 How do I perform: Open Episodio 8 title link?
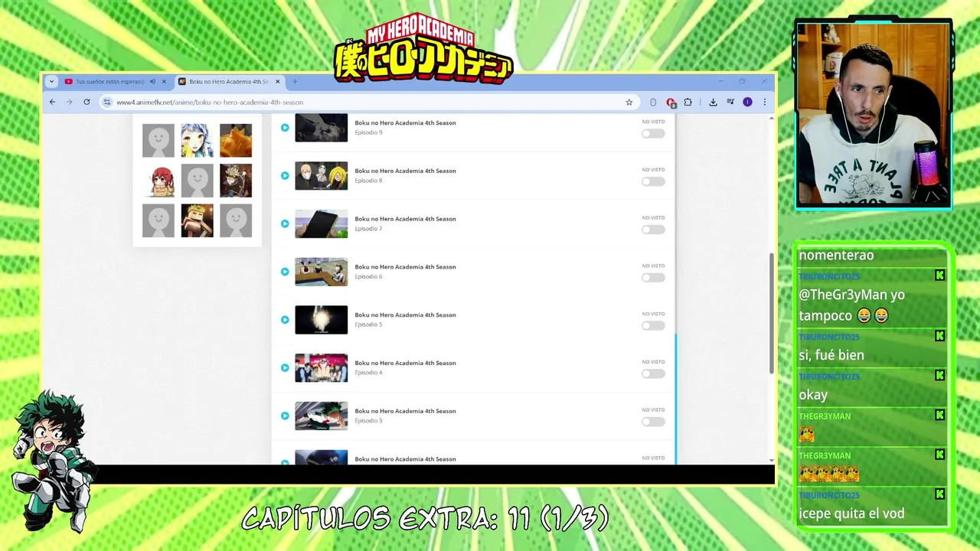[405, 171]
